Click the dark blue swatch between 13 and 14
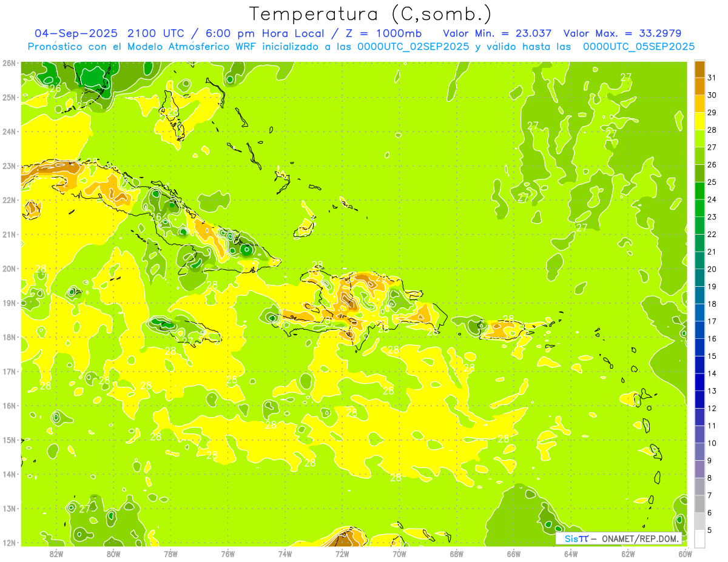Image resolution: width=728 pixels, height=562 pixels. click(x=699, y=382)
